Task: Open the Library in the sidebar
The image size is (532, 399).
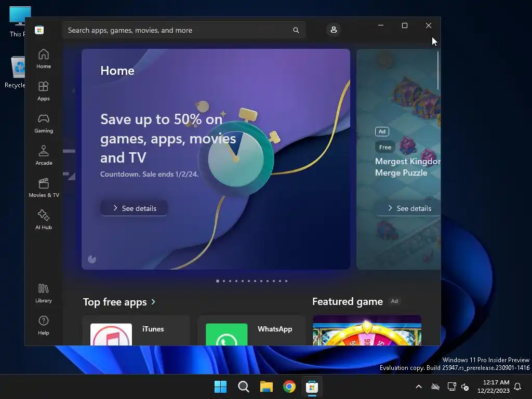Action: (44, 294)
